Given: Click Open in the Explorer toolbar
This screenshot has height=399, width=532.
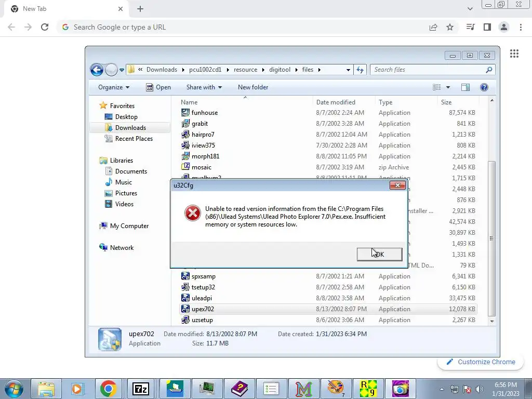Looking at the screenshot, I should click(x=158, y=87).
